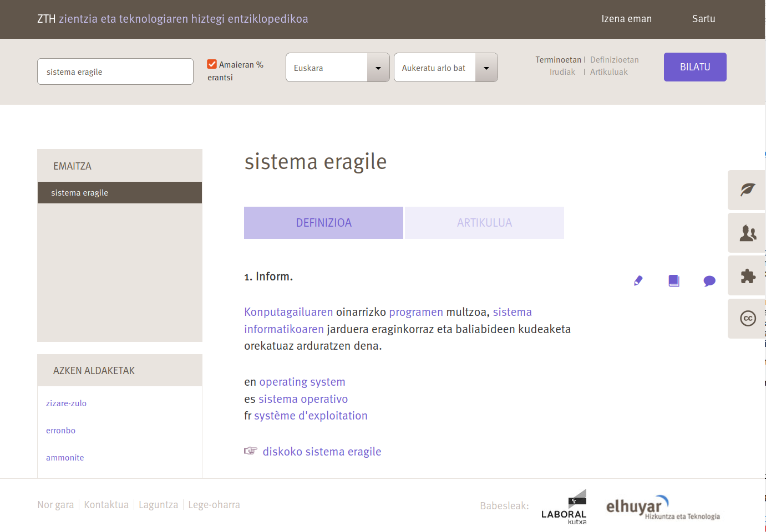The height and width of the screenshot is (532, 766).
Task: Open the users icon in right sidebar
Action: tap(747, 233)
